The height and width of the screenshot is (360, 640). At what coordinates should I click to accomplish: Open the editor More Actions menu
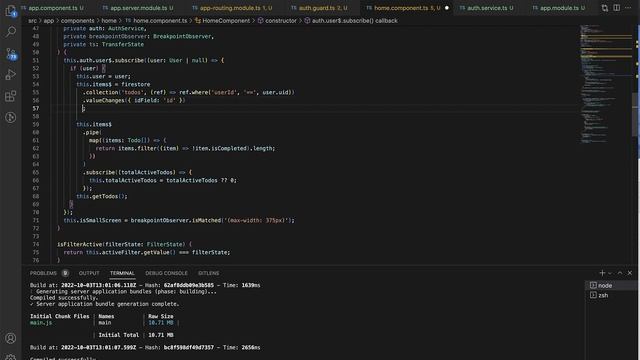[628, 8]
